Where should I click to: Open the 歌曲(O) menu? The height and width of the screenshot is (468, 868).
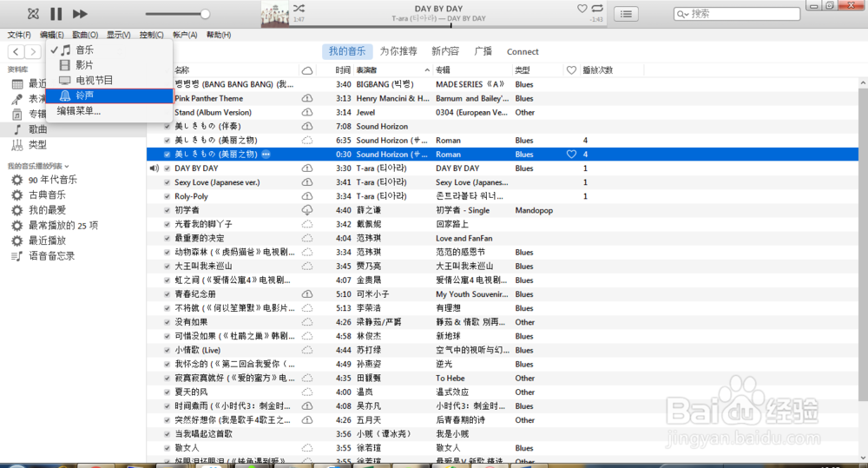pyautogui.click(x=85, y=35)
